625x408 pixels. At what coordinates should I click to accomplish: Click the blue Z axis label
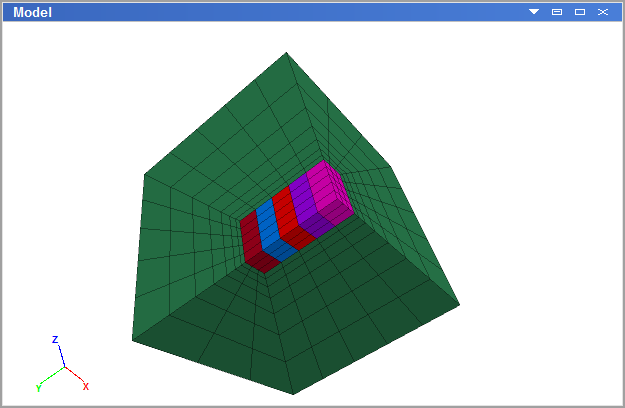(55, 339)
